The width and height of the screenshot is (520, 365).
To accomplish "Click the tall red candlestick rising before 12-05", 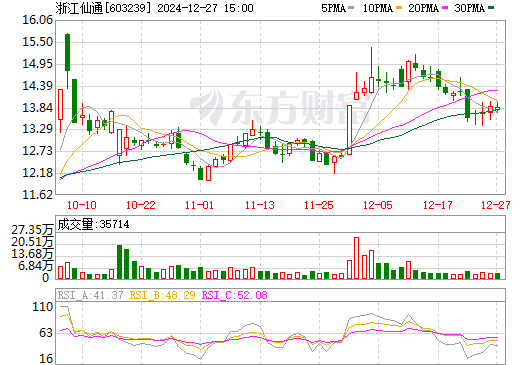I will point(349,130).
